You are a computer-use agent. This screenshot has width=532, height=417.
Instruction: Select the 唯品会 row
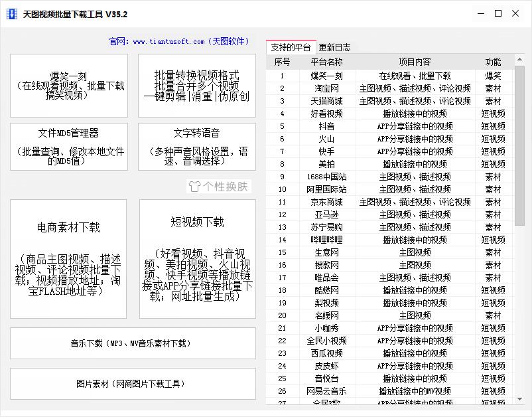389,278
